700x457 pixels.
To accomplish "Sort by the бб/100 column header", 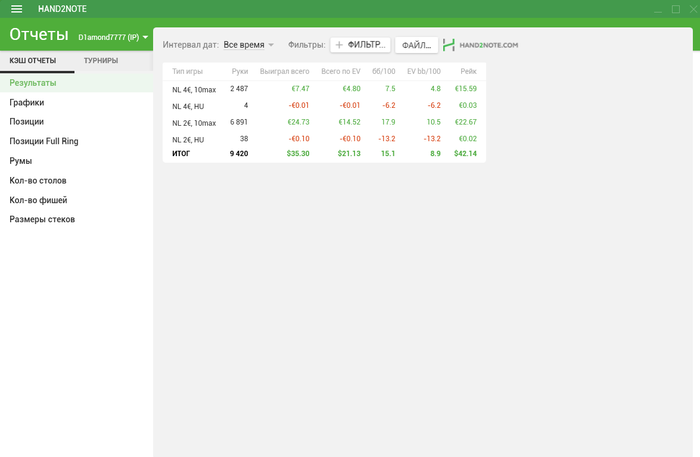I will pyautogui.click(x=383, y=71).
